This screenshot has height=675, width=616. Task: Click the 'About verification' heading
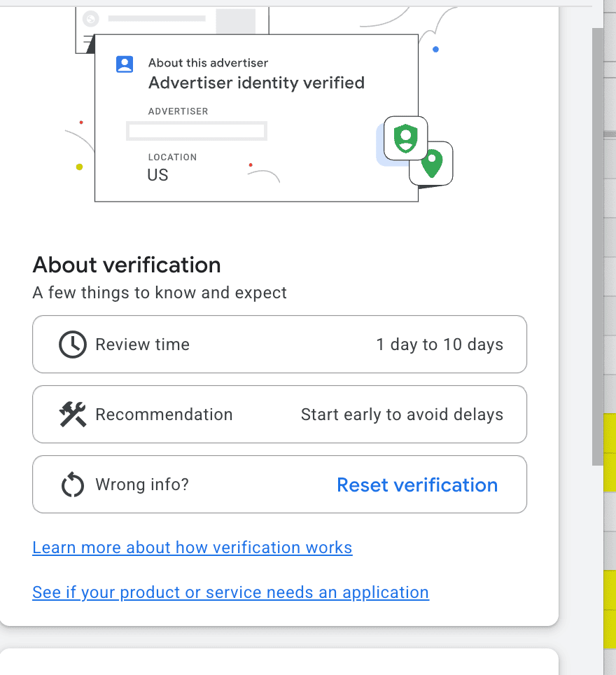[127, 264]
